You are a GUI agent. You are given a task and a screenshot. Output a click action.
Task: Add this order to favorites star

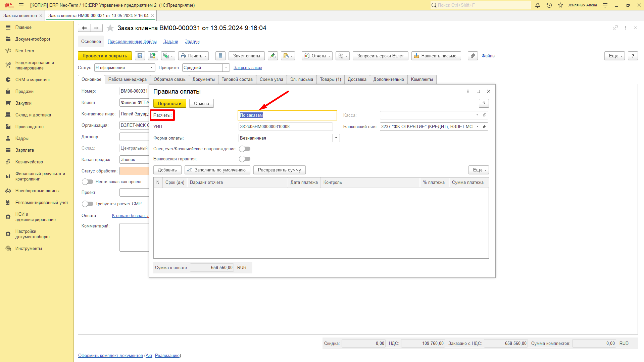pyautogui.click(x=110, y=28)
